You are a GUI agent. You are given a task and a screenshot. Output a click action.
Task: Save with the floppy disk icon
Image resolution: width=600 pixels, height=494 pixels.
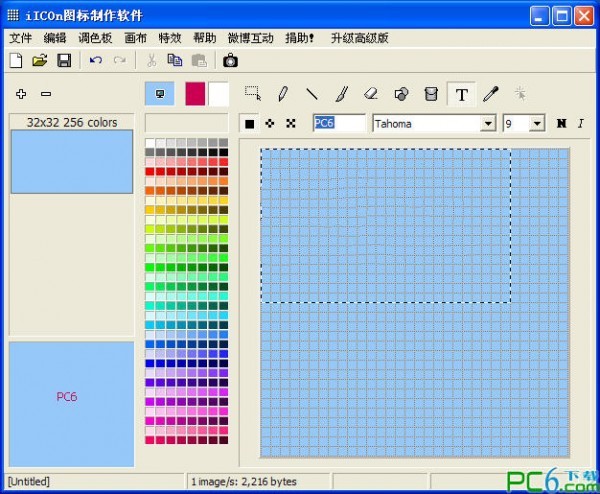[x=64, y=60]
